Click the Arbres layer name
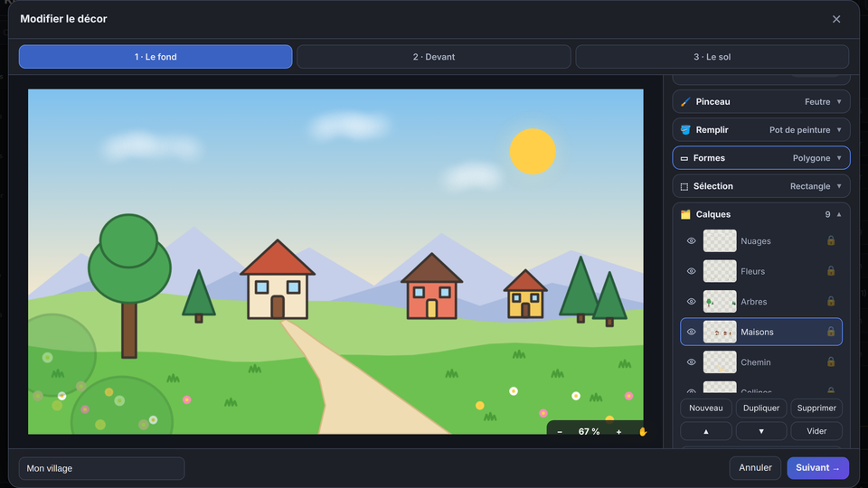 click(x=754, y=302)
